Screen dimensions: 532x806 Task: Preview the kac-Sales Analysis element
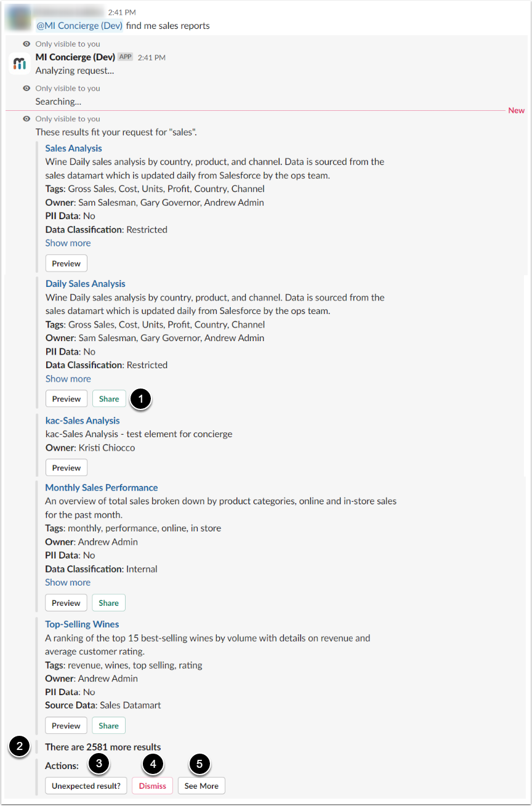[66, 468]
